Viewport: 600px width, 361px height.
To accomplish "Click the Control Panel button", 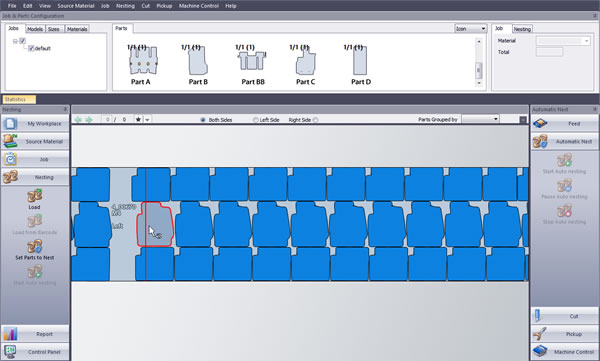I will point(35,351).
